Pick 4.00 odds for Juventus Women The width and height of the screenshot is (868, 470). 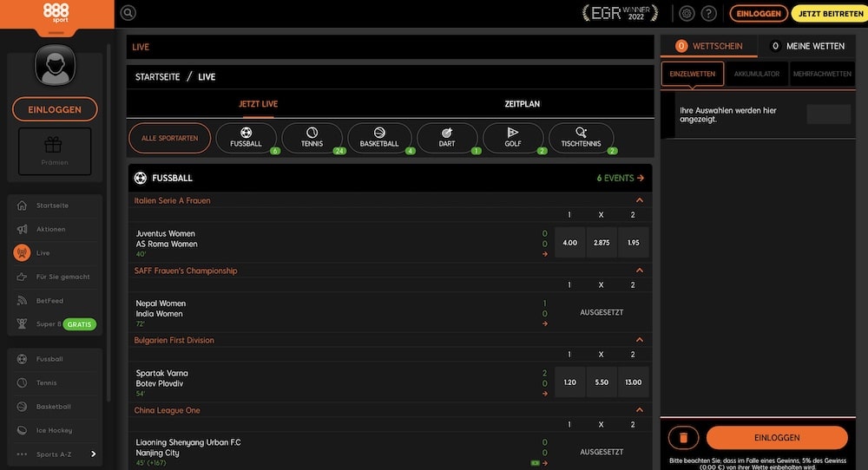pyautogui.click(x=569, y=243)
